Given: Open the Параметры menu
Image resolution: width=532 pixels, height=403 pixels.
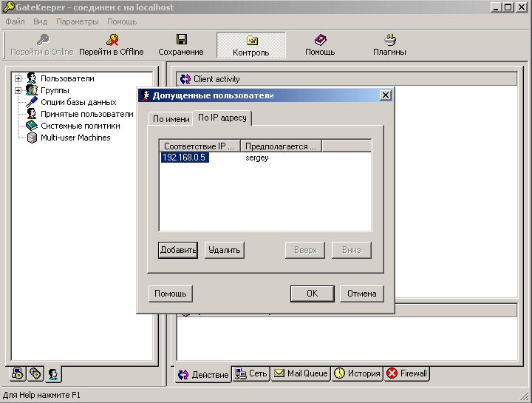Looking at the screenshot, I should 78,21.
